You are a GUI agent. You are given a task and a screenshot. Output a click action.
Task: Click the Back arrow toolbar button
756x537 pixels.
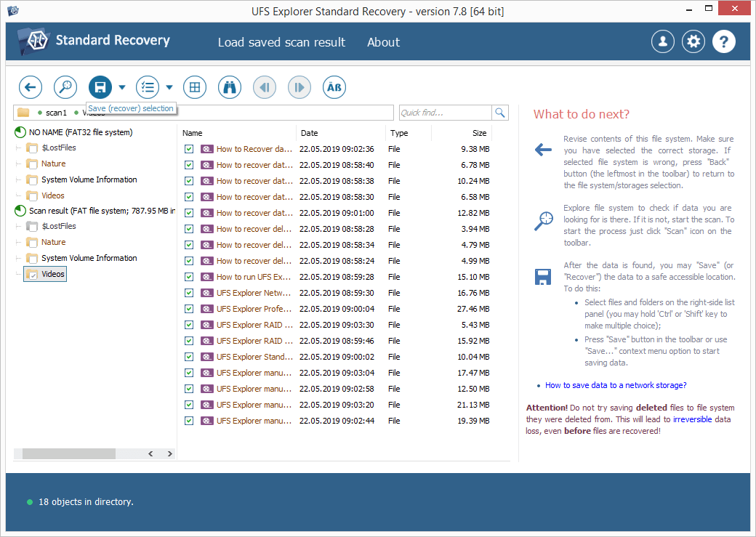[31, 87]
